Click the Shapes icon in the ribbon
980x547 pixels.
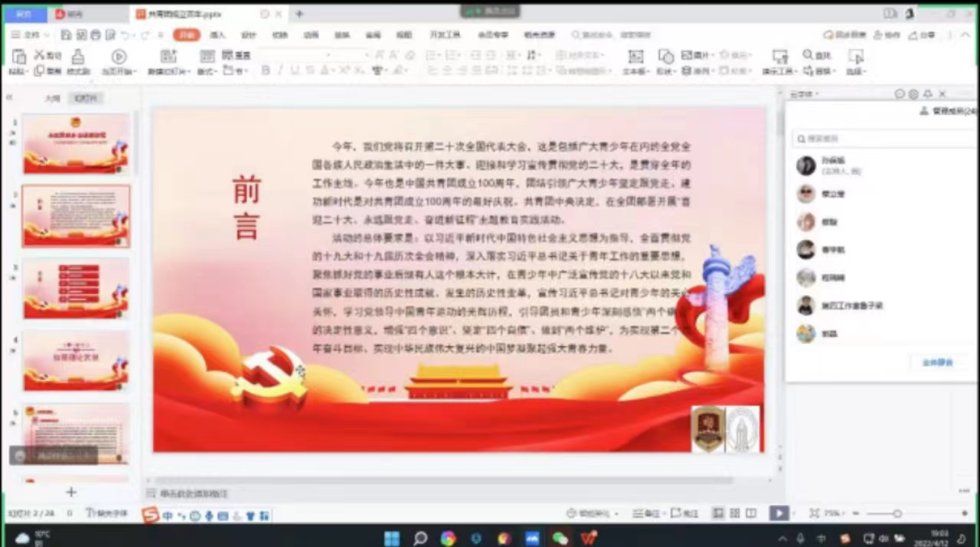tap(665, 57)
